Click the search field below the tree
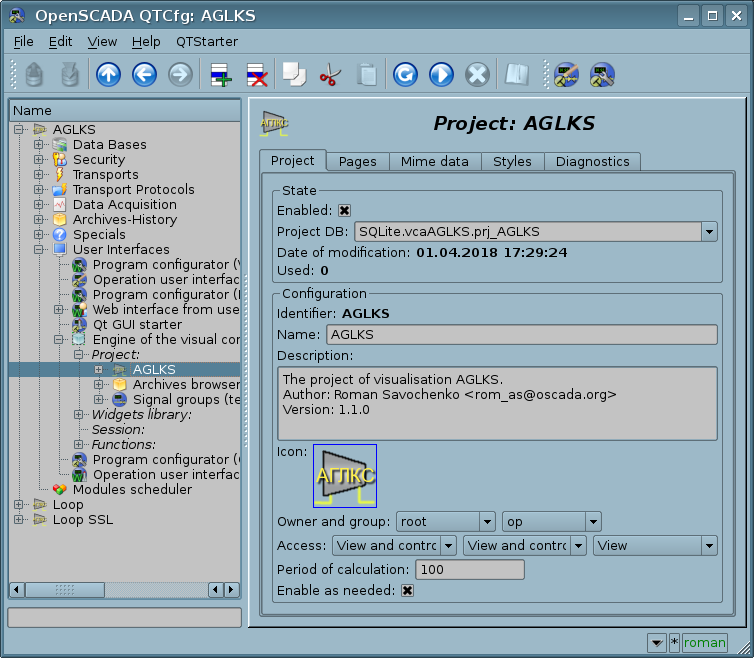754x658 pixels. point(125,618)
